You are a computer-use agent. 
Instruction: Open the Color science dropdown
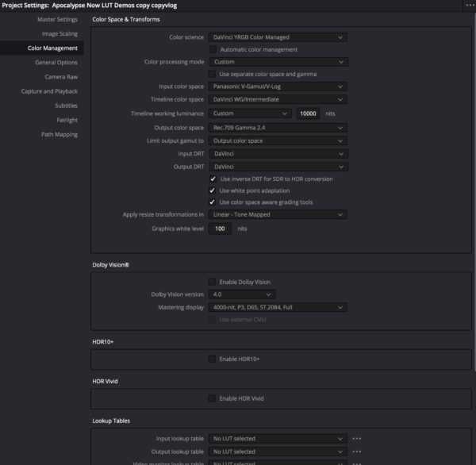click(x=278, y=37)
